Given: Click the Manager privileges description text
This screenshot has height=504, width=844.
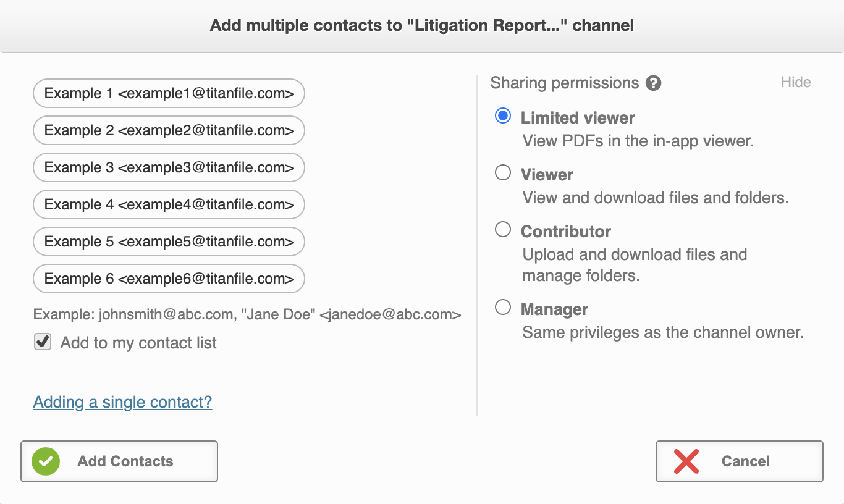Looking at the screenshot, I should tap(662, 332).
